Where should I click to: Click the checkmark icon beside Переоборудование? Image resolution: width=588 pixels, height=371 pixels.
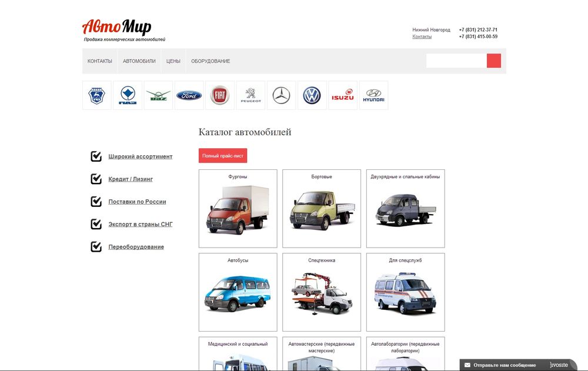tap(96, 246)
